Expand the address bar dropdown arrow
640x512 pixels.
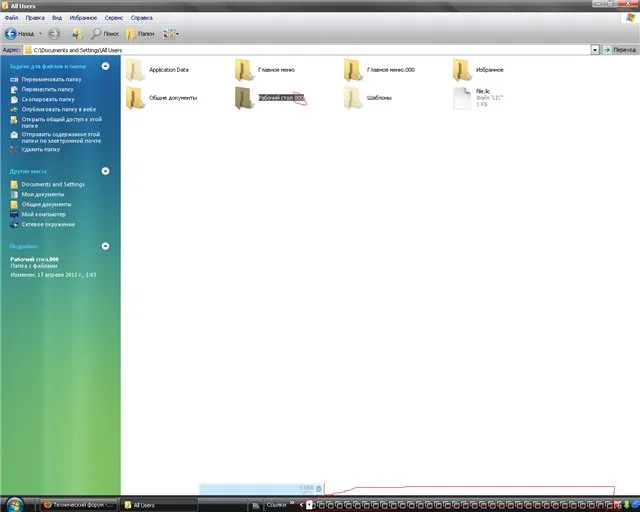coord(595,49)
